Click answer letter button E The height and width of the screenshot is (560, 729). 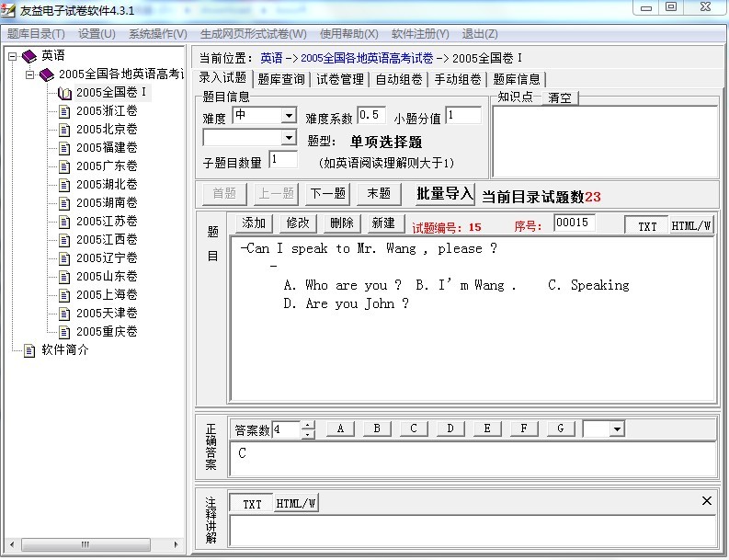(x=487, y=429)
